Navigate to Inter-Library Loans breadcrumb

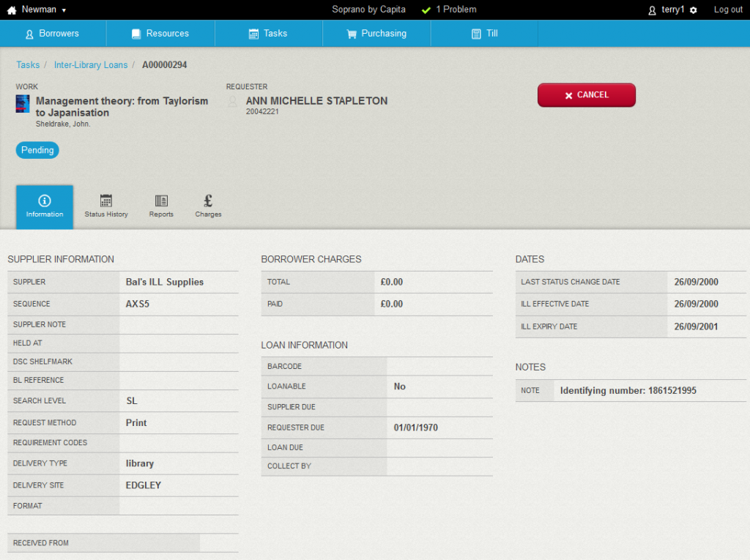[91, 65]
